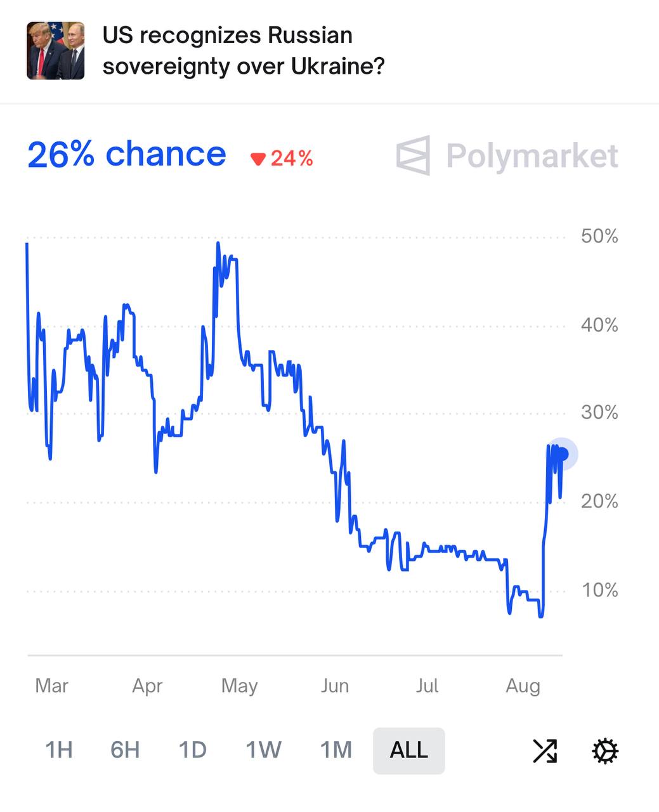Switch chart to 1W range
Viewport: 659px width, 812px height.
pyautogui.click(x=263, y=750)
